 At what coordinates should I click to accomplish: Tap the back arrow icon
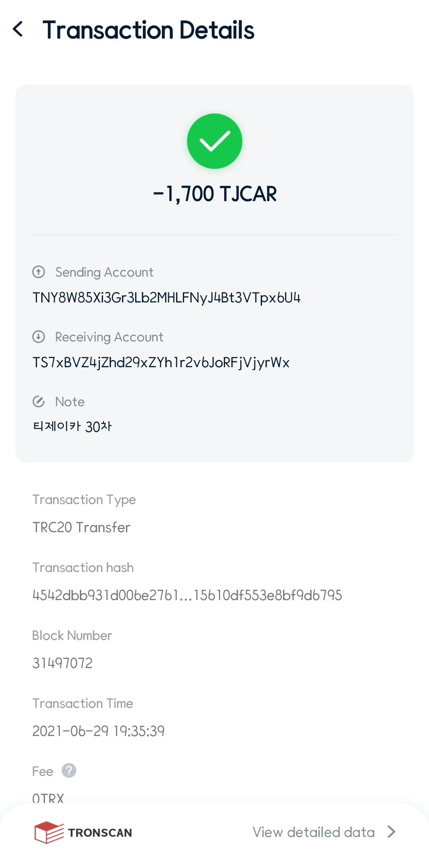point(18,29)
